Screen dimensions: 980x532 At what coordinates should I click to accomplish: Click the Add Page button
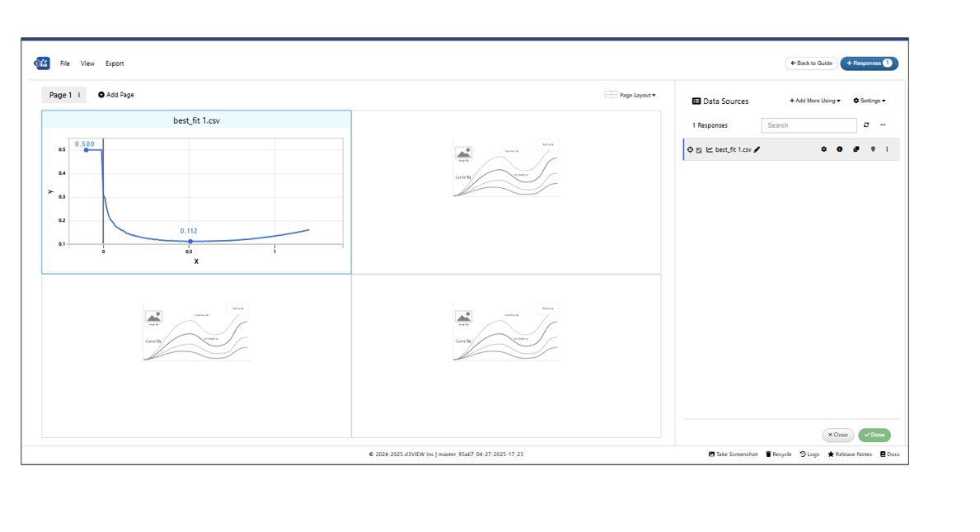point(116,96)
